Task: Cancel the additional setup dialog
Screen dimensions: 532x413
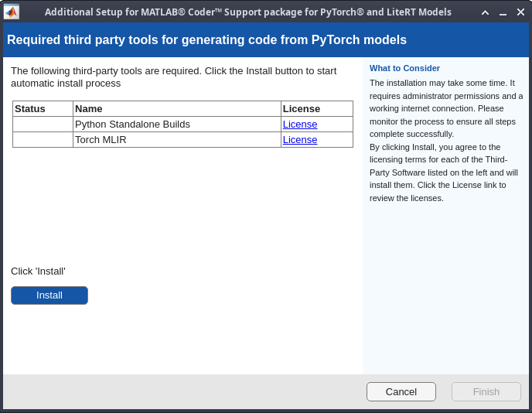Action: (401, 391)
